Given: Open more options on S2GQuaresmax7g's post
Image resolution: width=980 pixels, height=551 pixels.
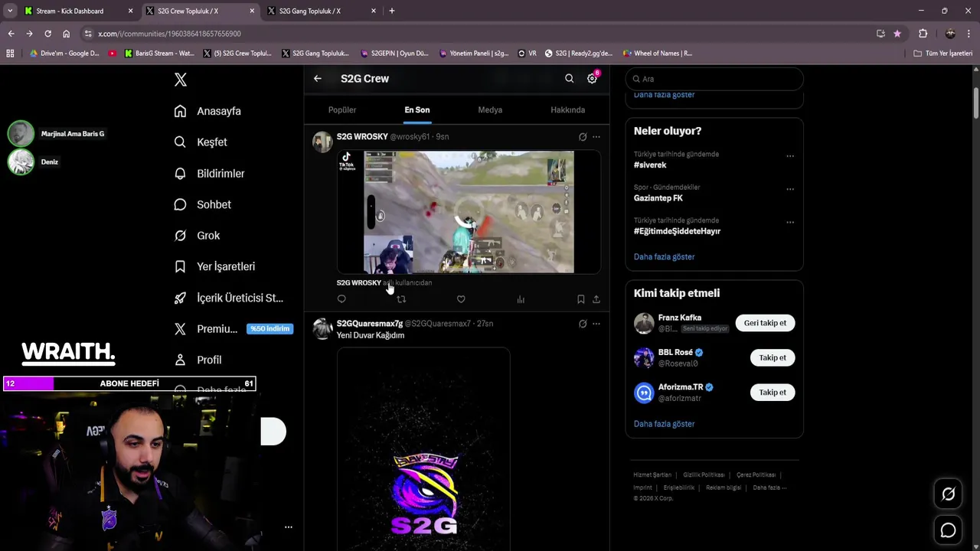Looking at the screenshot, I should [596, 324].
